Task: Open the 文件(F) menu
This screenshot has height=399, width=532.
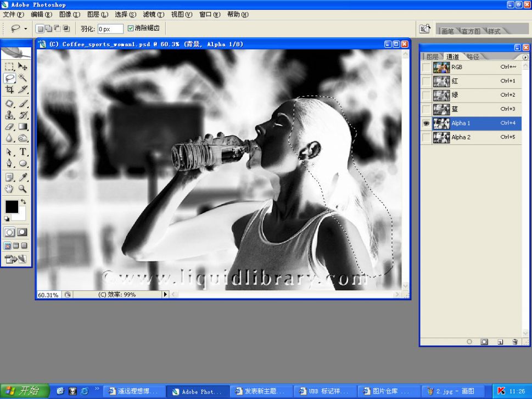Action: click(x=14, y=15)
